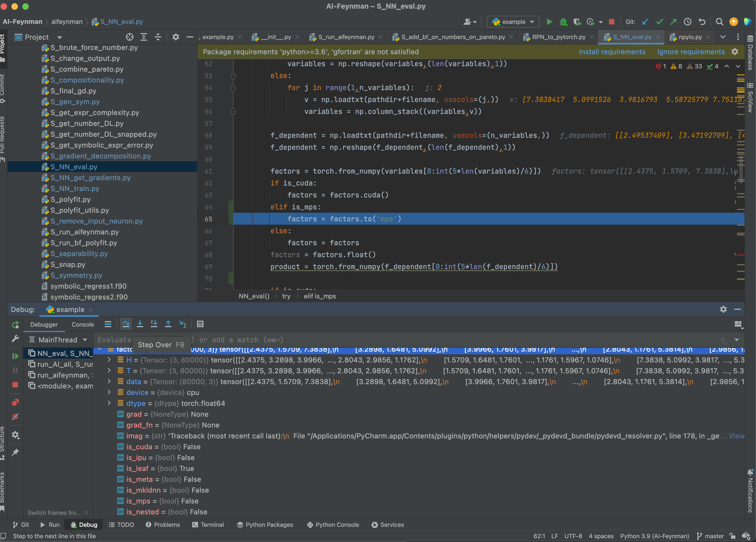The width and height of the screenshot is (756, 542).
Task: Switch to RPN_to_pytorch.py editor tab
Action: [558, 37]
